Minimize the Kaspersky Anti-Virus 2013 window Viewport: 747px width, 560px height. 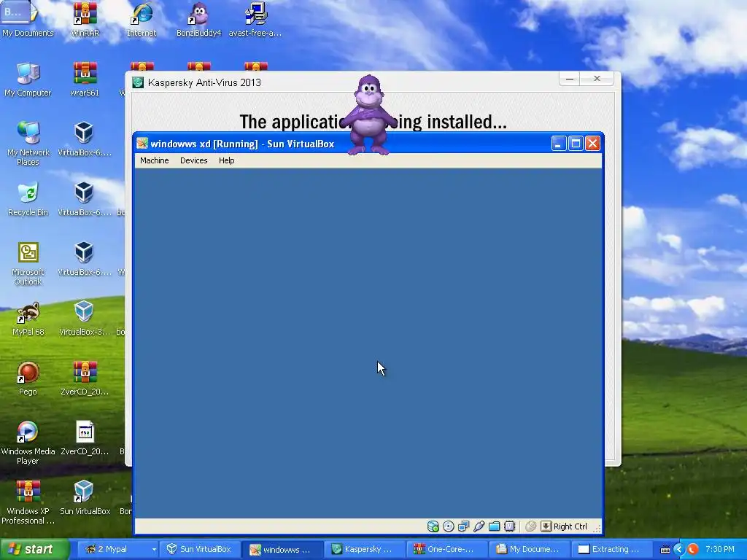pyautogui.click(x=569, y=79)
